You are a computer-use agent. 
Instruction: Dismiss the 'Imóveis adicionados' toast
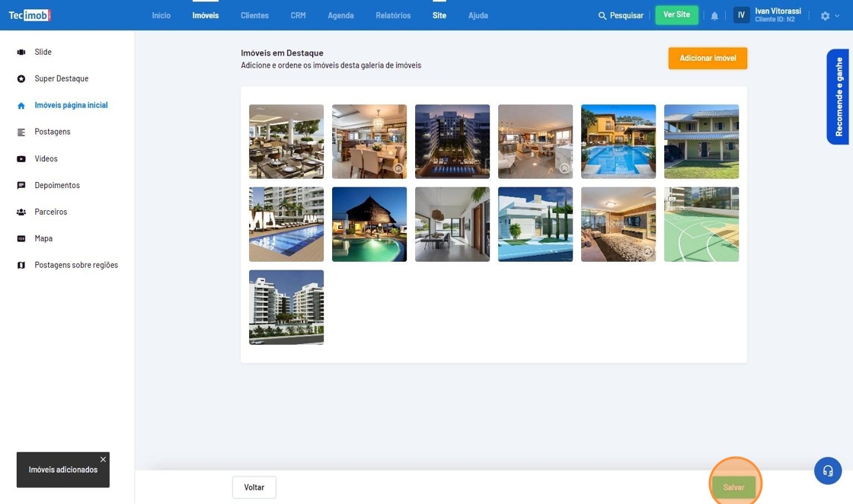[x=104, y=459]
